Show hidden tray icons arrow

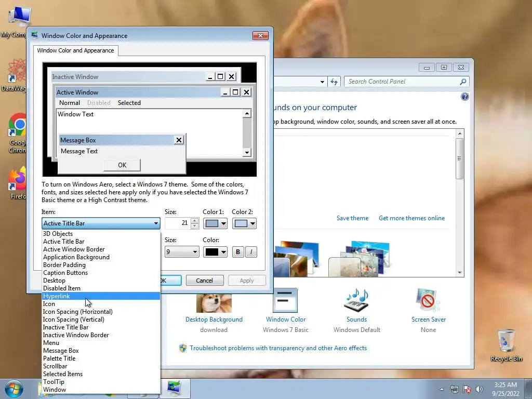click(x=442, y=389)
